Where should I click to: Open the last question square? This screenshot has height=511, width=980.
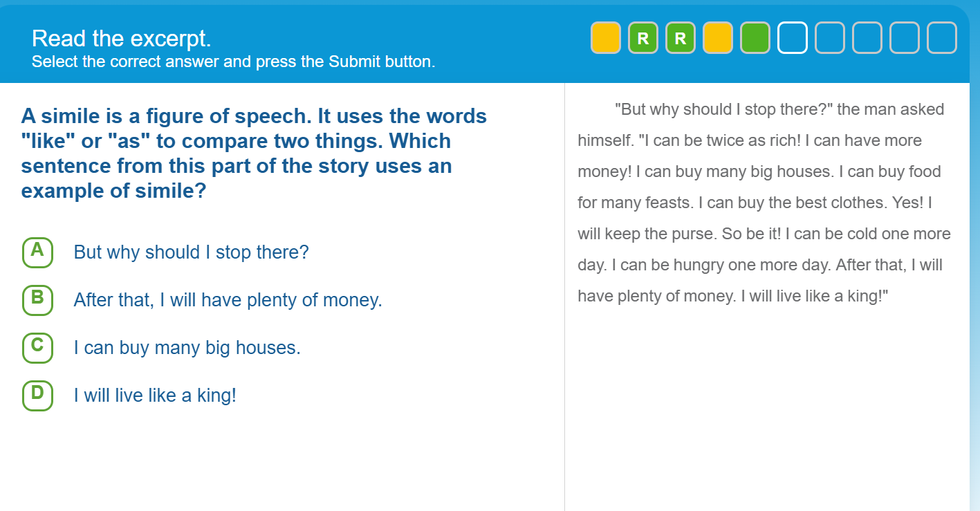(x=941, y=38)
